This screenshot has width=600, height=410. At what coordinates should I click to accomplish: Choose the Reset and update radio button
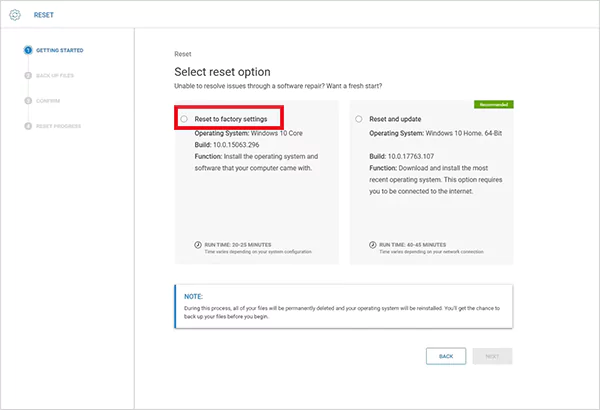click(x=359, y=119)
